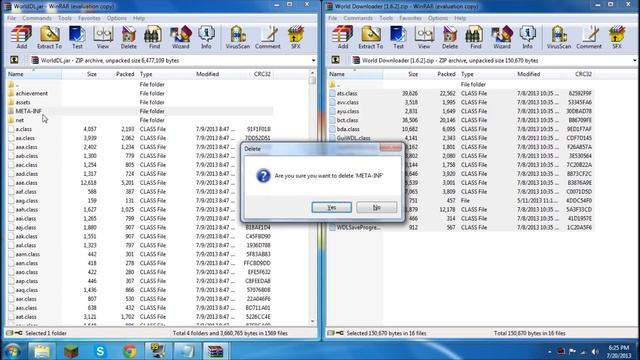Open Favorites menu in WorldDL.jar window
The image size is (640, 360).
(89, 18)
